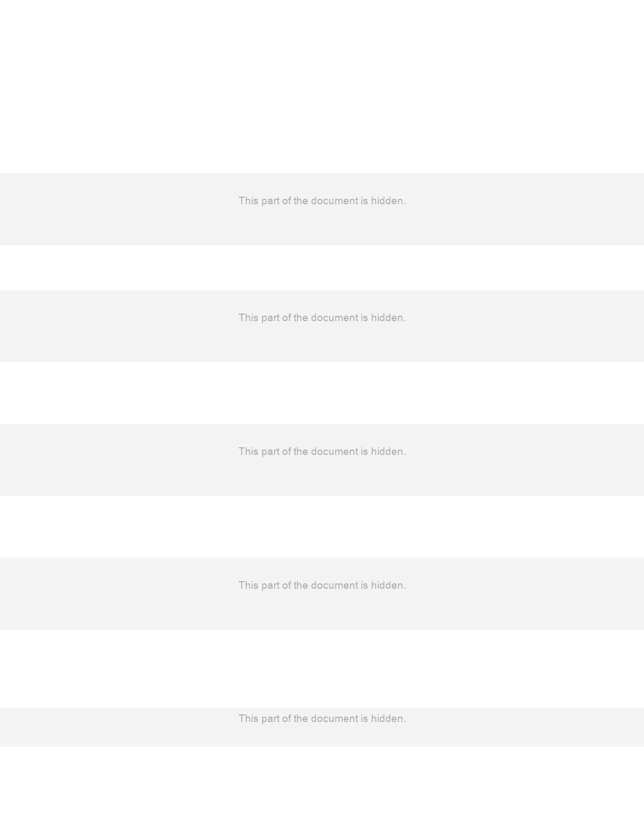644x834 pixels.
Task: Click the word "This" in the fourth notice
Action: pos(248,585)
